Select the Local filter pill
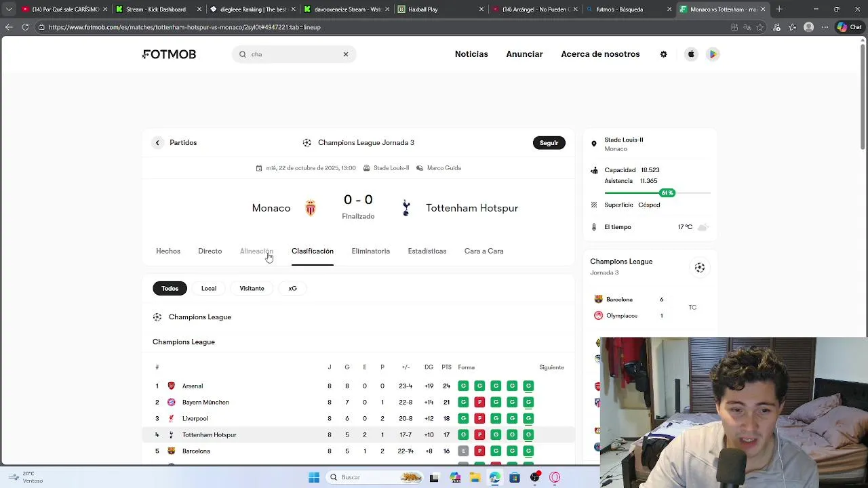The height and width of the screenshot is (488, 868). [x=209, y=288]
